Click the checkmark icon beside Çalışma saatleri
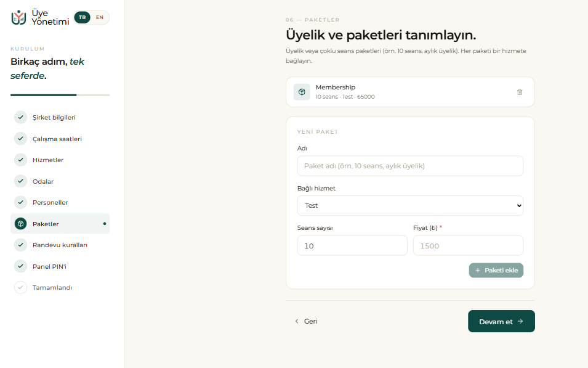Viewport: 588px width, 368px height. [20, 139]
